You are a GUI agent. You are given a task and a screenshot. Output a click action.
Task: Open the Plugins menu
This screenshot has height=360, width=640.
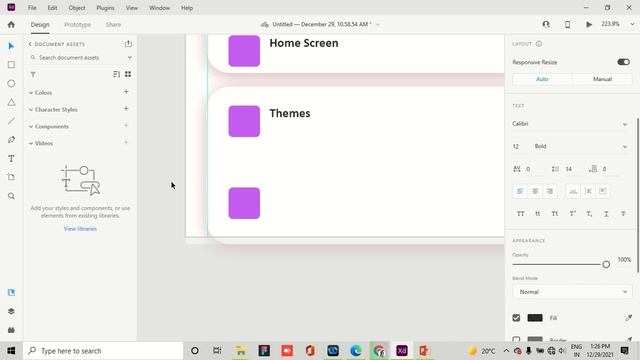coord(105,8)
